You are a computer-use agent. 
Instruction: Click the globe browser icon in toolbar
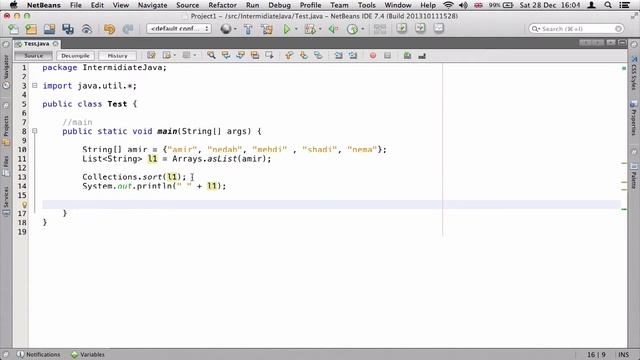(x=226, y=29)
